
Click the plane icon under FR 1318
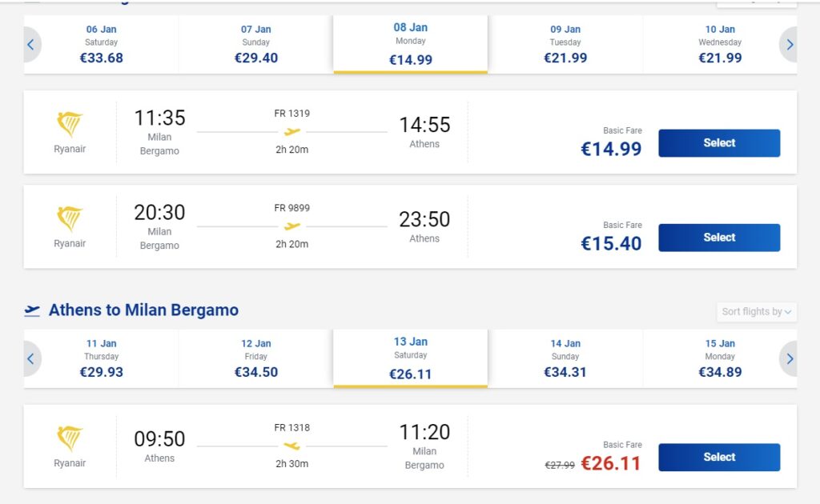coord(292,446)
